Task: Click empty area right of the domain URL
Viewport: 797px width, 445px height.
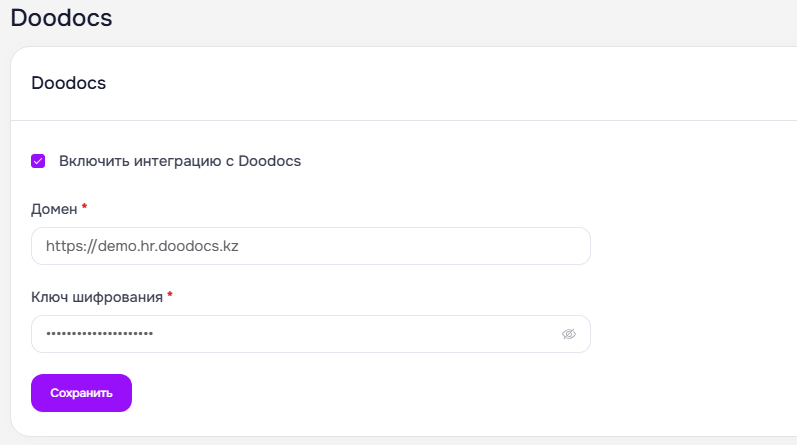Action: (x=412, y=246)
